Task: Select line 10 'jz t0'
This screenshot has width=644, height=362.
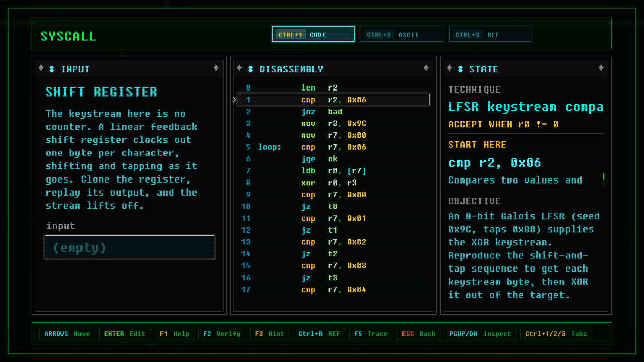Action: coord(334,206)
